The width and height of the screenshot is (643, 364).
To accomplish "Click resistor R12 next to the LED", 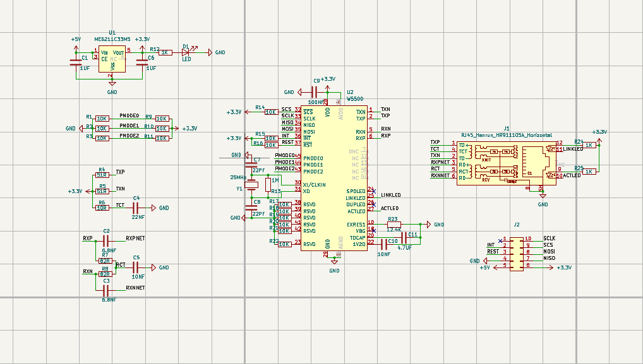I will (x=164, y=52).
